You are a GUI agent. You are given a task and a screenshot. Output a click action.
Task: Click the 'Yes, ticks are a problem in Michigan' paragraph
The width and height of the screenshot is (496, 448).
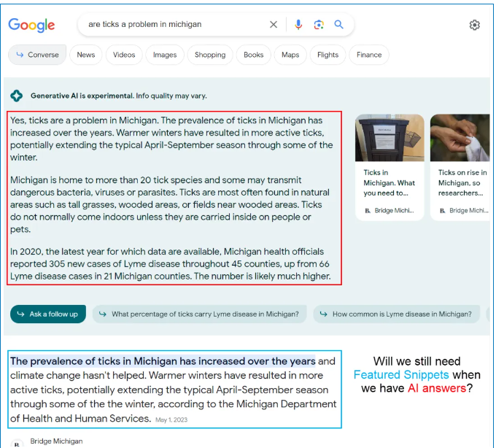point(171,139)
